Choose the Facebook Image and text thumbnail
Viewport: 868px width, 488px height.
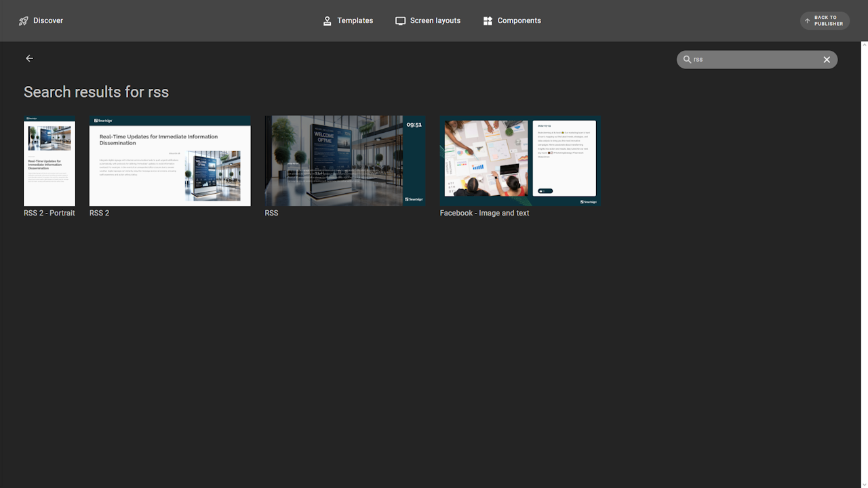click(519, 161)
